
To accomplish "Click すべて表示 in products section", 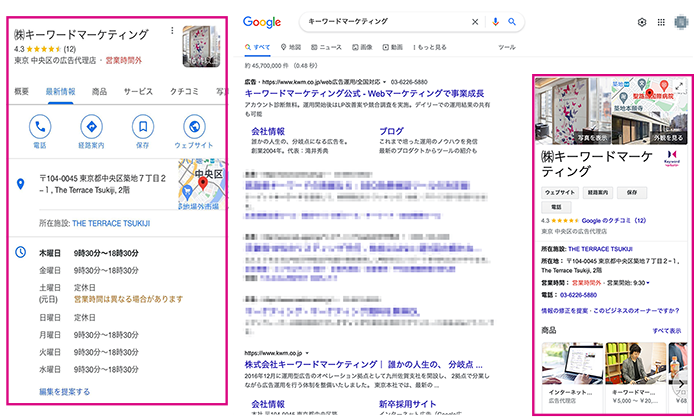I will tap(667, 331).
